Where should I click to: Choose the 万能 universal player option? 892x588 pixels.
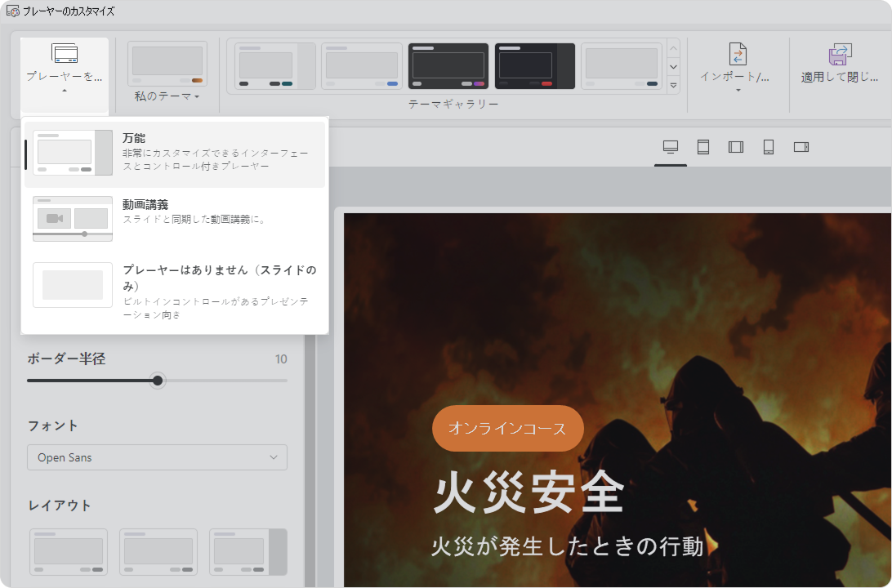[175, 154]
